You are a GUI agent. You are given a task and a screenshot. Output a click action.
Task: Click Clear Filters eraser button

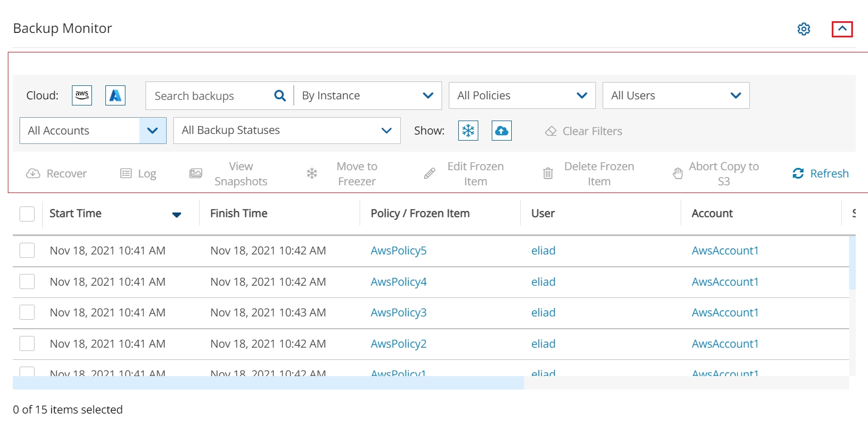[x=583, y=131]
